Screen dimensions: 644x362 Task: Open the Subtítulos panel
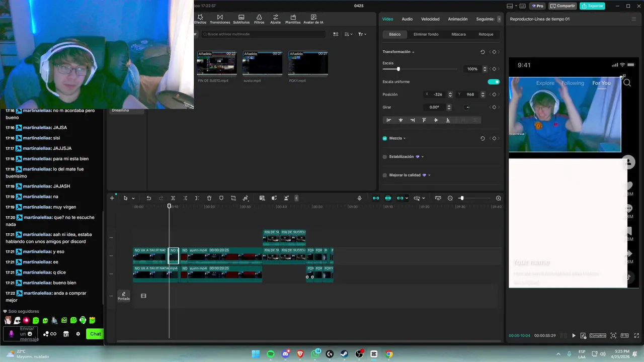coord(242,19)
